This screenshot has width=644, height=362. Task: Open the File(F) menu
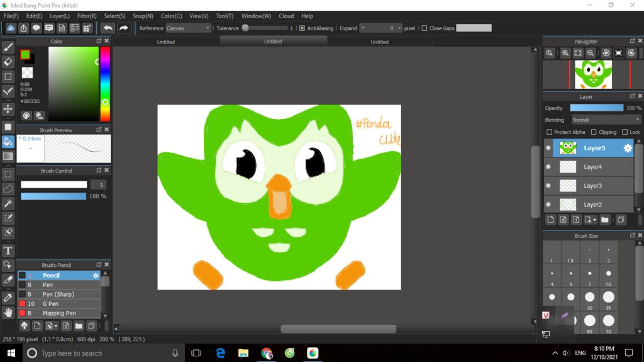click(x=11, y=16)
